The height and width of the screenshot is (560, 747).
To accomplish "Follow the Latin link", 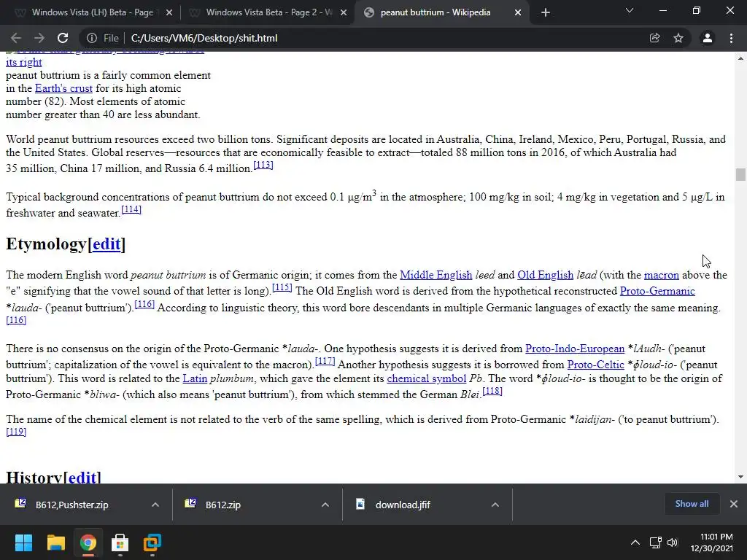I will pos(195,378).
